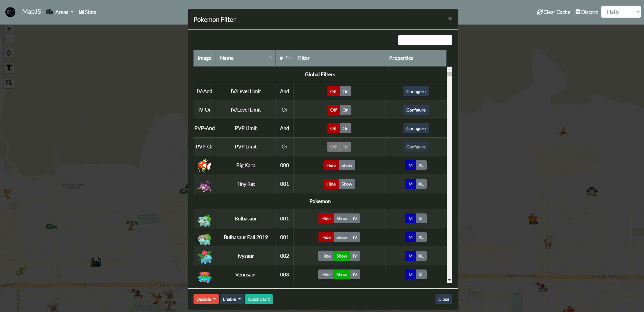
Task: Open the Enable dropdown menu
Action: 231,299
